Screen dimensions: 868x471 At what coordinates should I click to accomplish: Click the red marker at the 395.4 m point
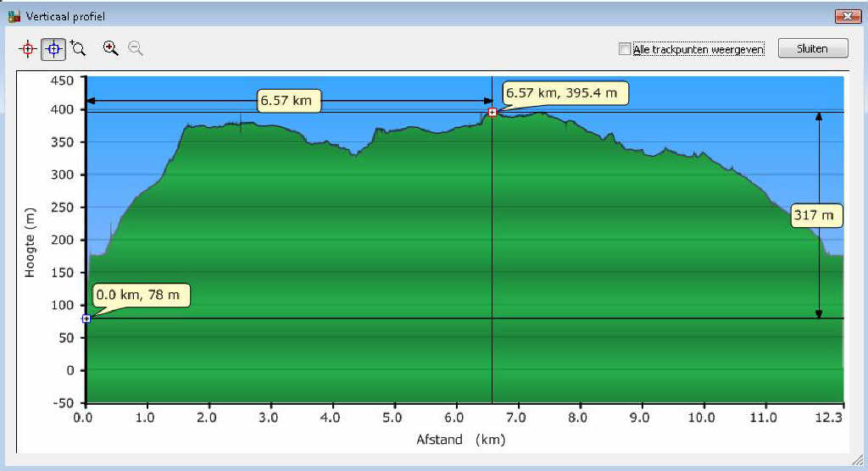click(492, 113)
